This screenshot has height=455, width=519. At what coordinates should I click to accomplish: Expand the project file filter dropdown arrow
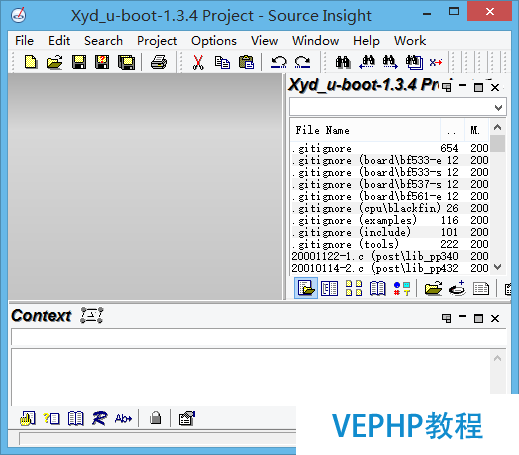click(x=498, y=107)
